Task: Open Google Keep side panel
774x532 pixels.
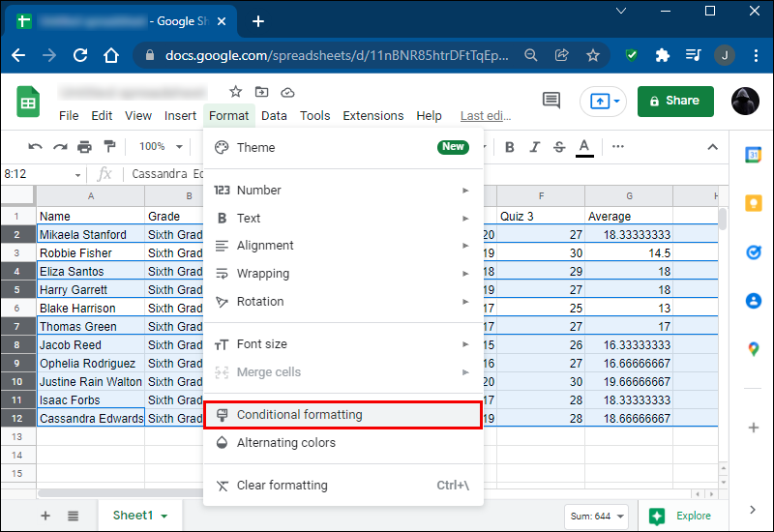Action: (x=753, y=203)
